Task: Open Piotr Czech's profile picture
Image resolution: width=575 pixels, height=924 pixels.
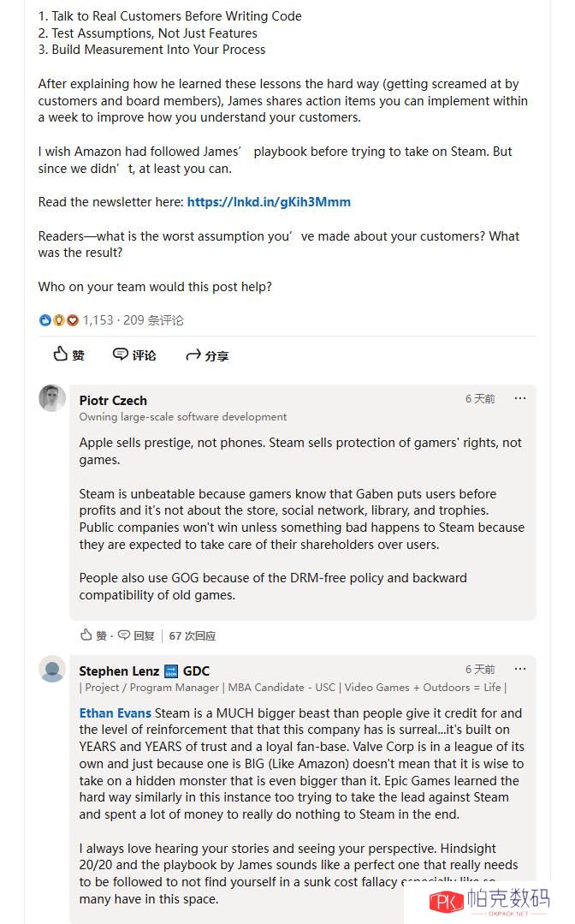Action: (52, 398)
